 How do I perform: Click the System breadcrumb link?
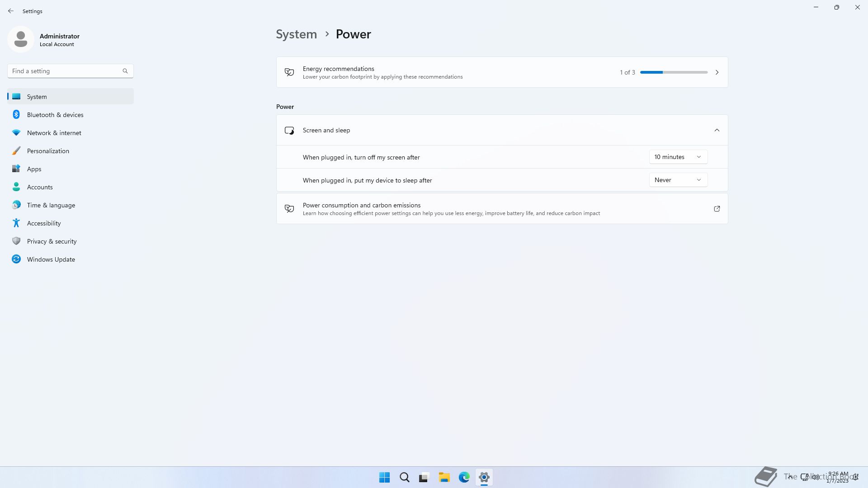point(296,34)
